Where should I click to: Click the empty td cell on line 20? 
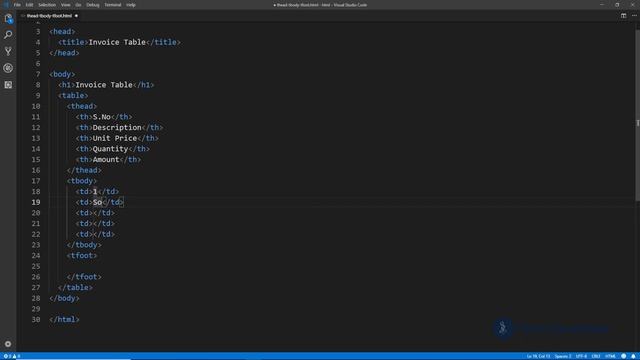(95, 213)
